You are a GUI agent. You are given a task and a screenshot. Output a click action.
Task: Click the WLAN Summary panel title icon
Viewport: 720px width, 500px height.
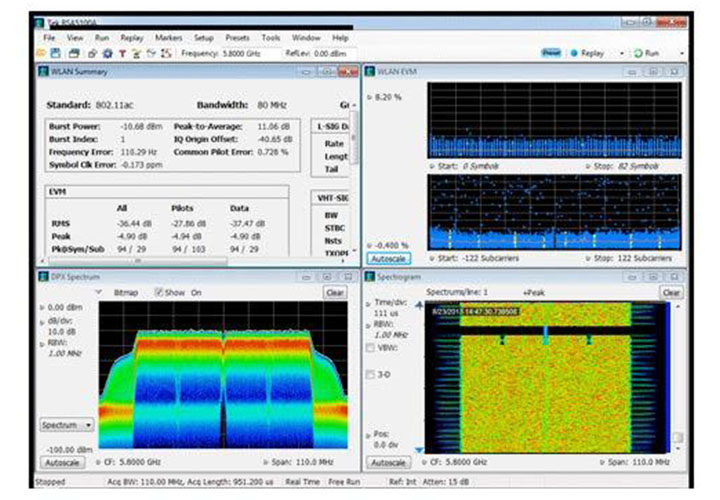[x=42, y=72]
